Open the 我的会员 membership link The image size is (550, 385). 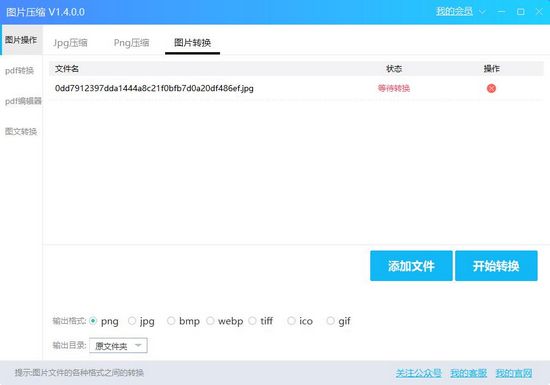pos(454,12)
